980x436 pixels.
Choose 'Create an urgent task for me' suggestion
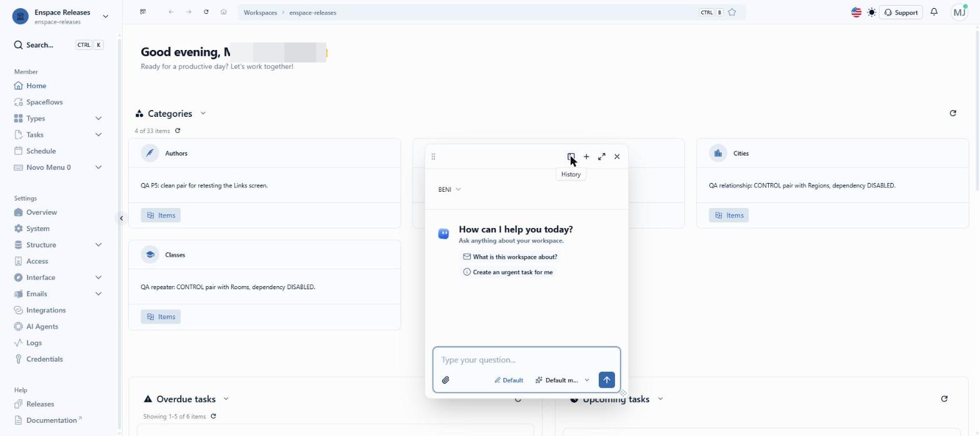coord(507,272)
